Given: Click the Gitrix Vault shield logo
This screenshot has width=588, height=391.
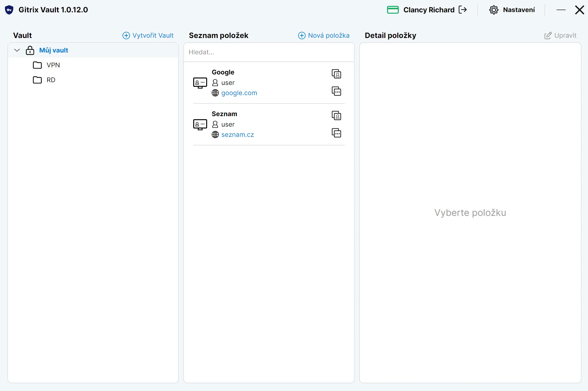Looking at the screenshot, I should pyautogui.click(x=9, y=10).
